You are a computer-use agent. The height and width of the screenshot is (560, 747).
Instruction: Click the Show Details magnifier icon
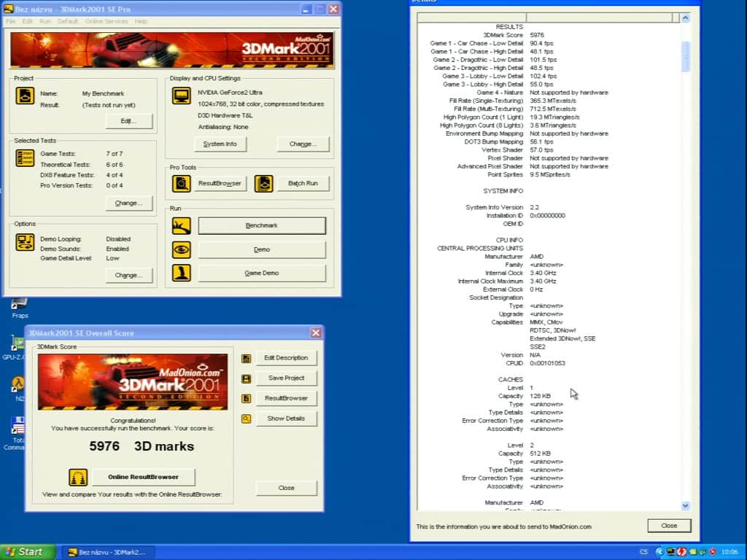click(x=246, y=419)
